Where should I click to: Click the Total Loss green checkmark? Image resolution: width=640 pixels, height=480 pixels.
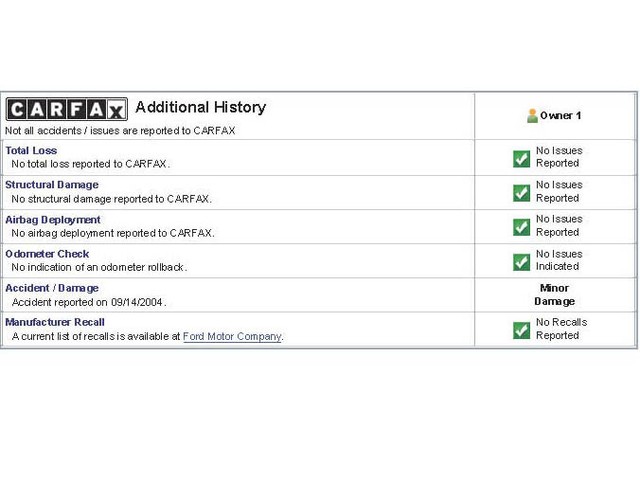[521, 158]
